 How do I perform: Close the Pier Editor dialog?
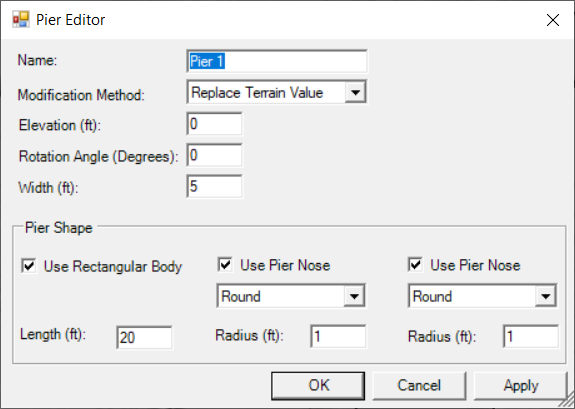(553, 20)
